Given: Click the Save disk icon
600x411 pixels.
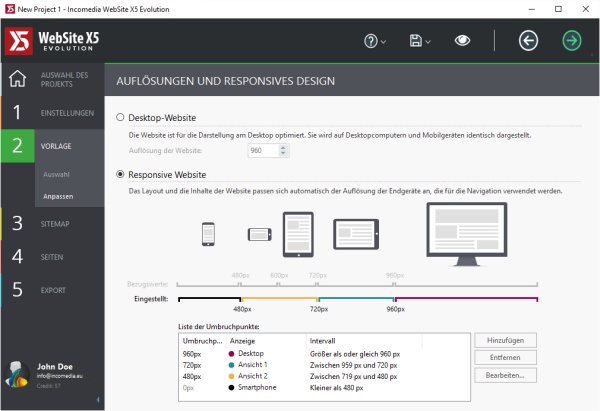Looking at the screenshot, I should pos(416,41).
